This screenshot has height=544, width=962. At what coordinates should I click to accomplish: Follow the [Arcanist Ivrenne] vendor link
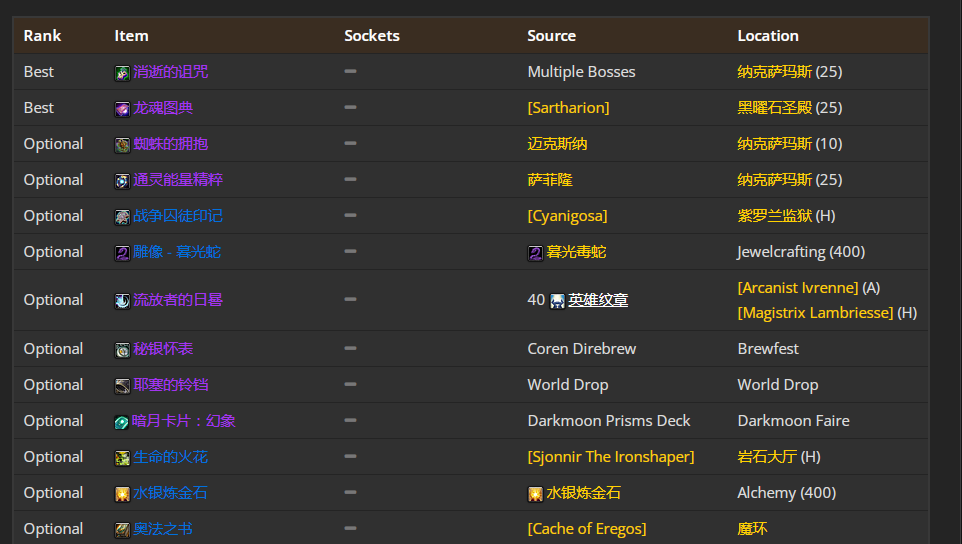point(798,288)
